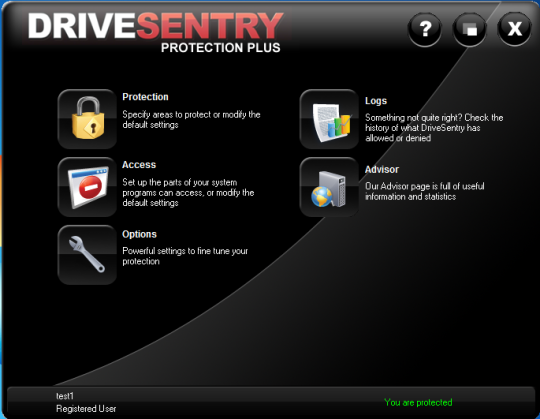Viewport: 540px width, 419px height.
Task: Click the 'test1' username text
Action: (65, 396)
